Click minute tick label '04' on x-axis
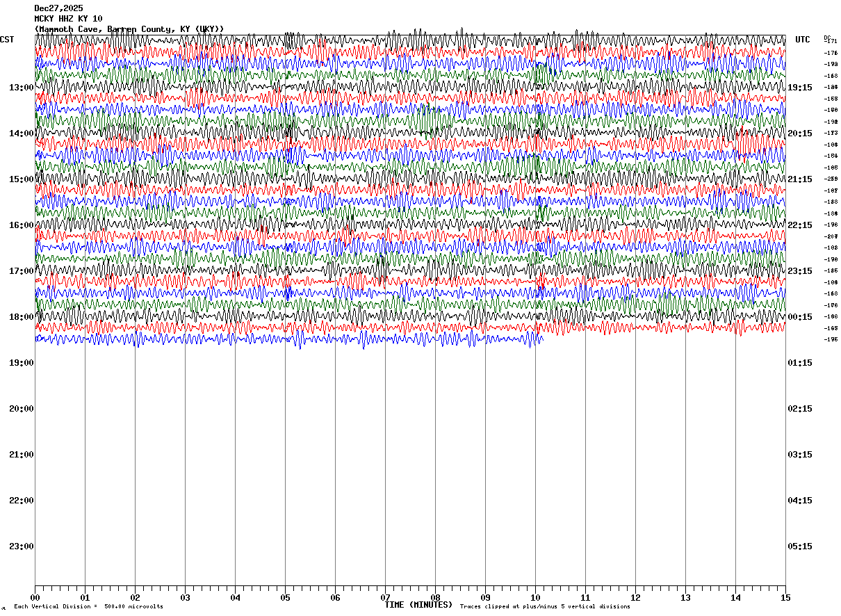 [235, 598]
